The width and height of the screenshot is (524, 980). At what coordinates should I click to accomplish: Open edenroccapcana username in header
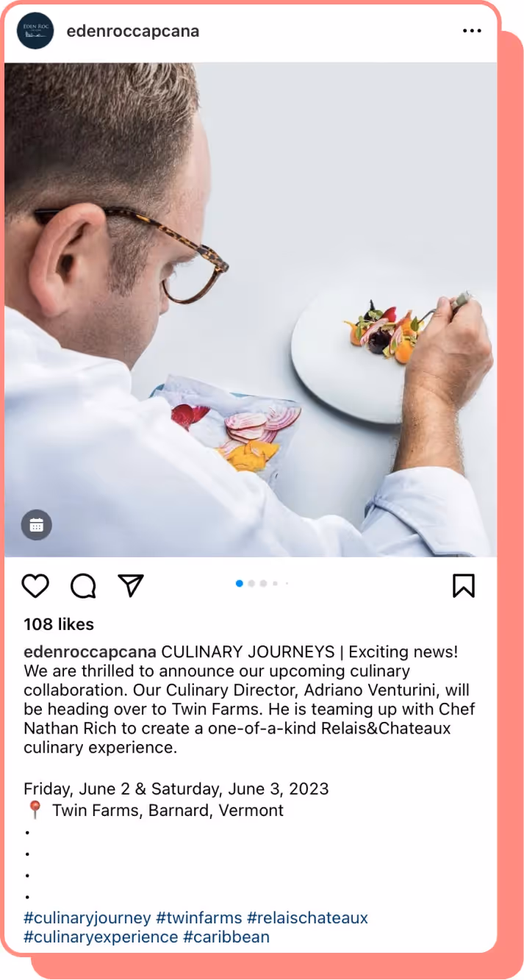pos(133,31)
